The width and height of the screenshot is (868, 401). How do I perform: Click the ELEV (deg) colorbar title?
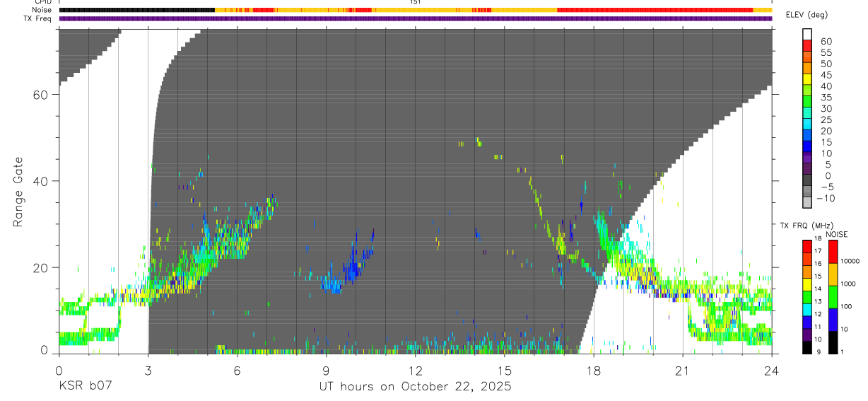[807, 15]
